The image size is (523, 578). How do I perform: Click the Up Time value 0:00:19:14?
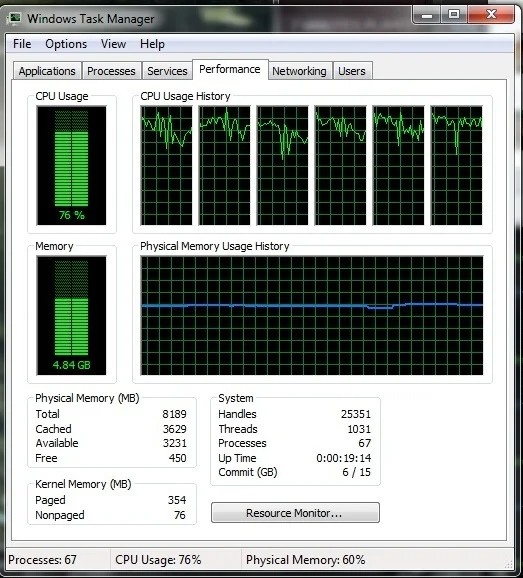(x=344, y=458)
